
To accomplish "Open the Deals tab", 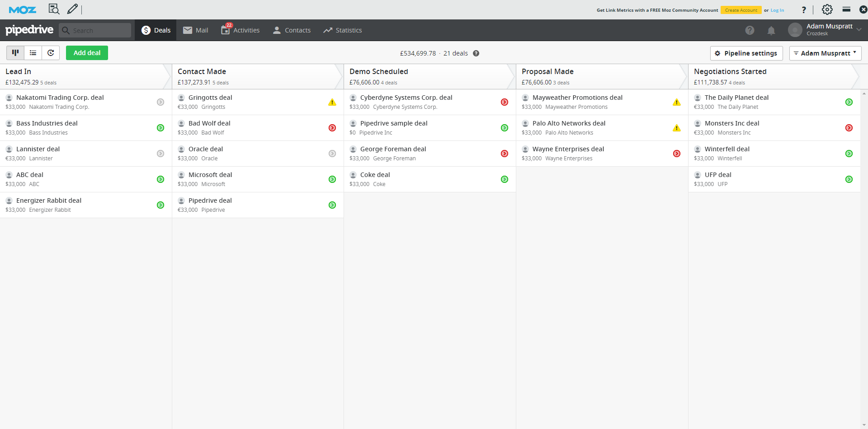I will point(156,30).
